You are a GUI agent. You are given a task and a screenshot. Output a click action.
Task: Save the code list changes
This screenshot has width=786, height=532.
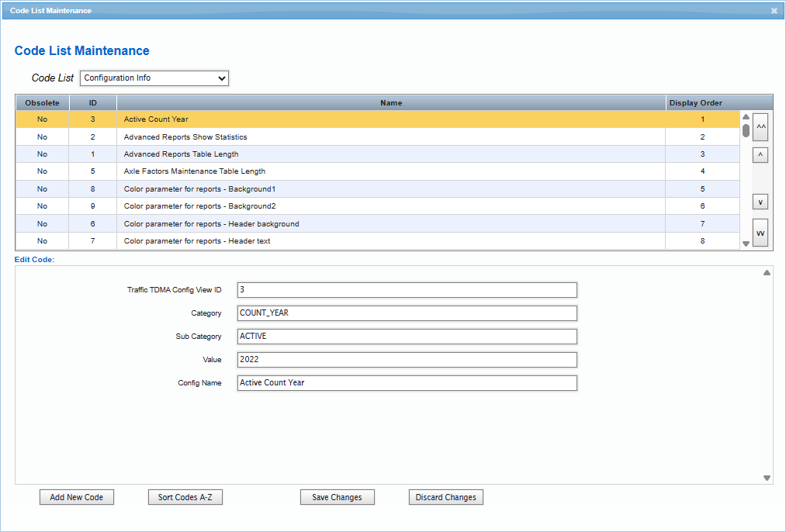pyautogui.click(x=337, y=497)
